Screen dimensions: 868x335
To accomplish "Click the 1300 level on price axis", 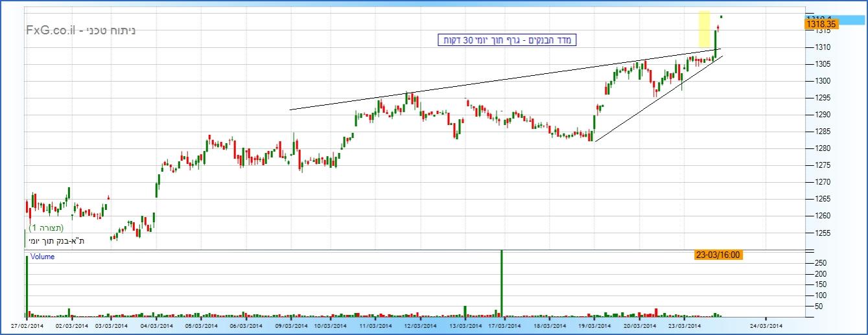I will tap(814, 81).
